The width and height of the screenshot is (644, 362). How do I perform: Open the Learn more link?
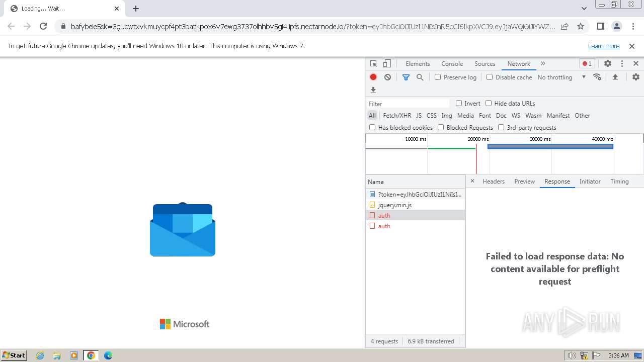[604, 46]
